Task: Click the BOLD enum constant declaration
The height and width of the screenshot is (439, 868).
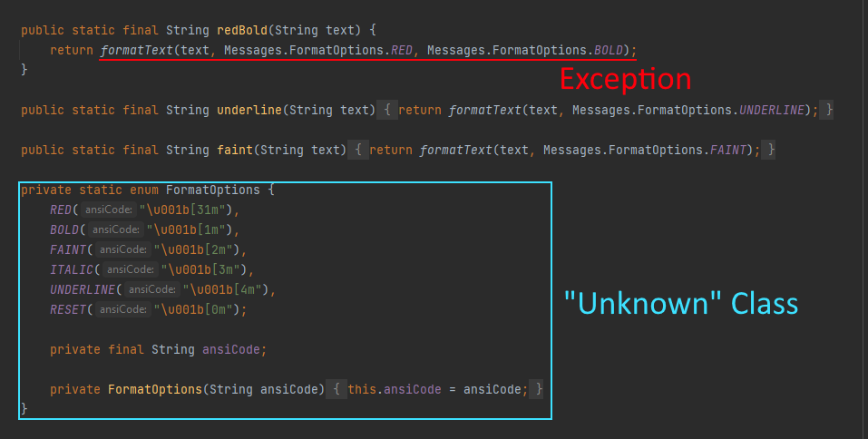Action: (64, 229)
